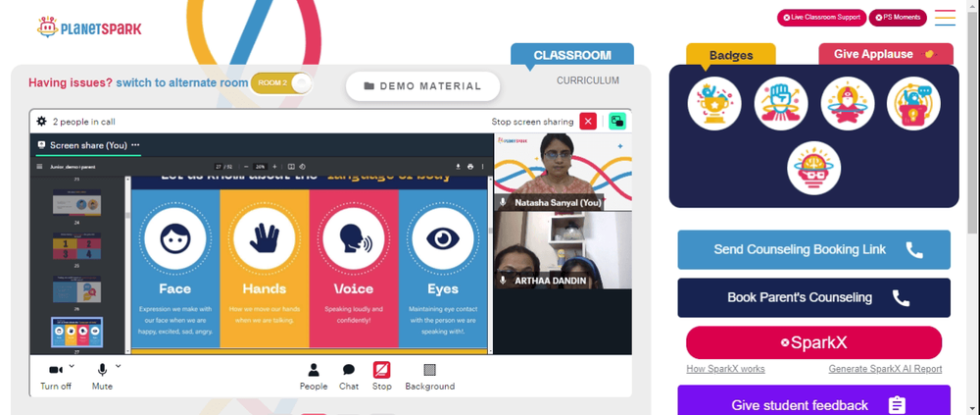
Task: Switch to the CURRICULUM tab
Action: pos(587,80)
